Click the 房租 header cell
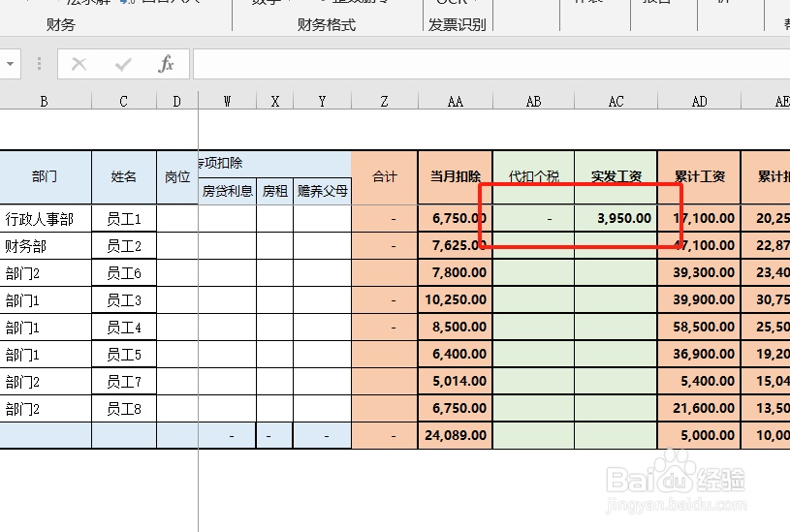 (x=274, y=191)
